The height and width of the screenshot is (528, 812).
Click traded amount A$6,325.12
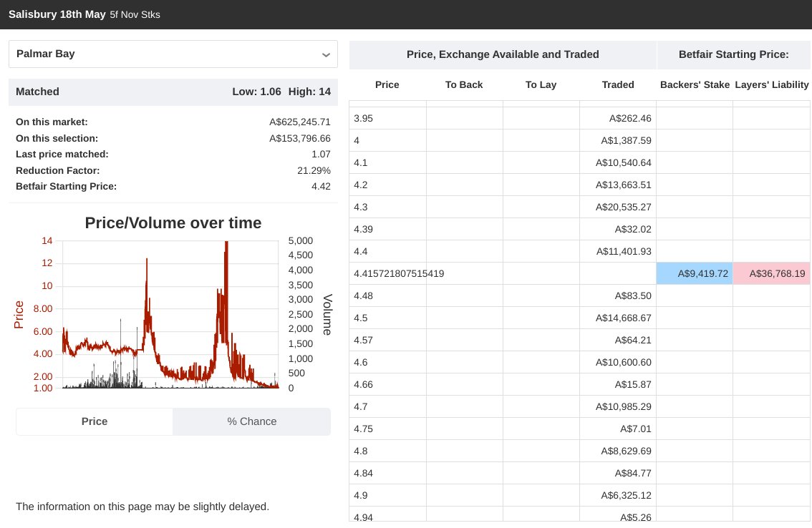tap(626, 496)
